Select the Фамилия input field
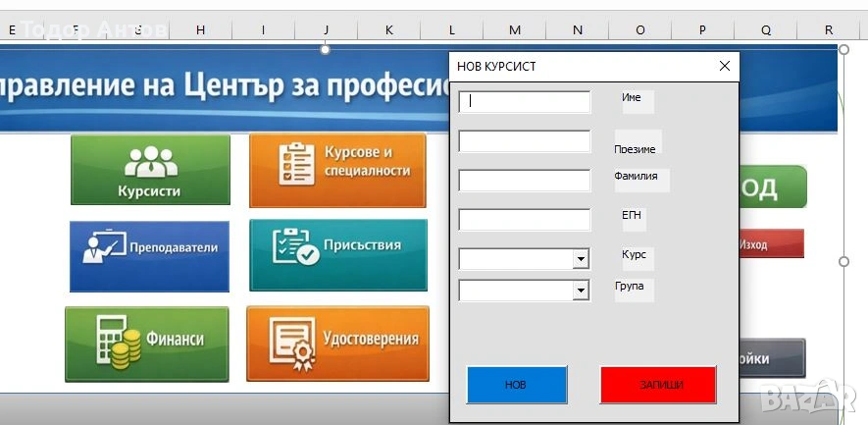 (525, 181)
